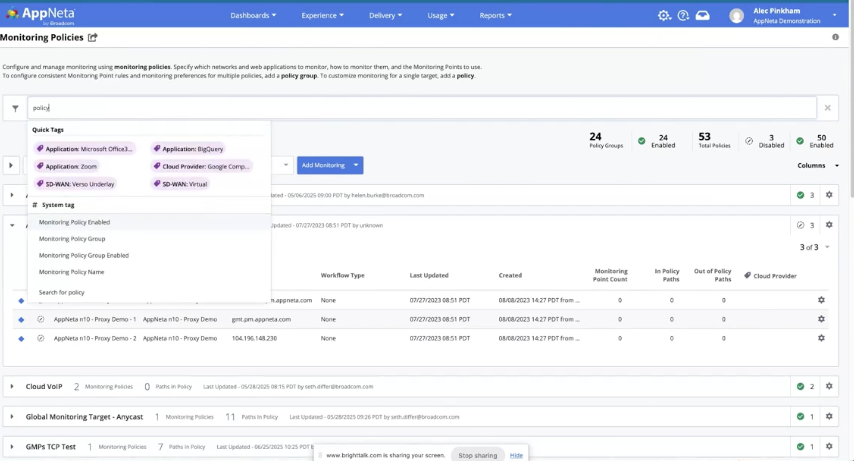The height and width of the screenshot is (461, 854).
Task: Open gear for AppNeta n10 - Proxy Demo - 1 row
Action: tap(821, 319)
